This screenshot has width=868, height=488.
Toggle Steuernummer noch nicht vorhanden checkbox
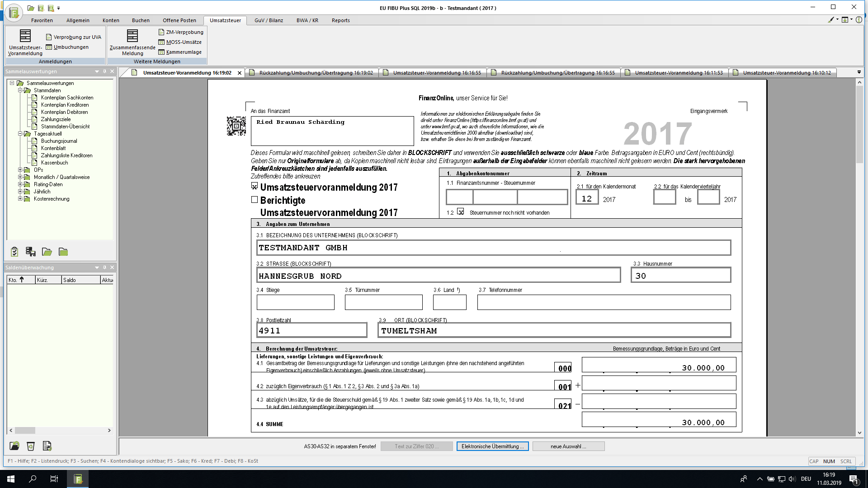click(460, 211)
